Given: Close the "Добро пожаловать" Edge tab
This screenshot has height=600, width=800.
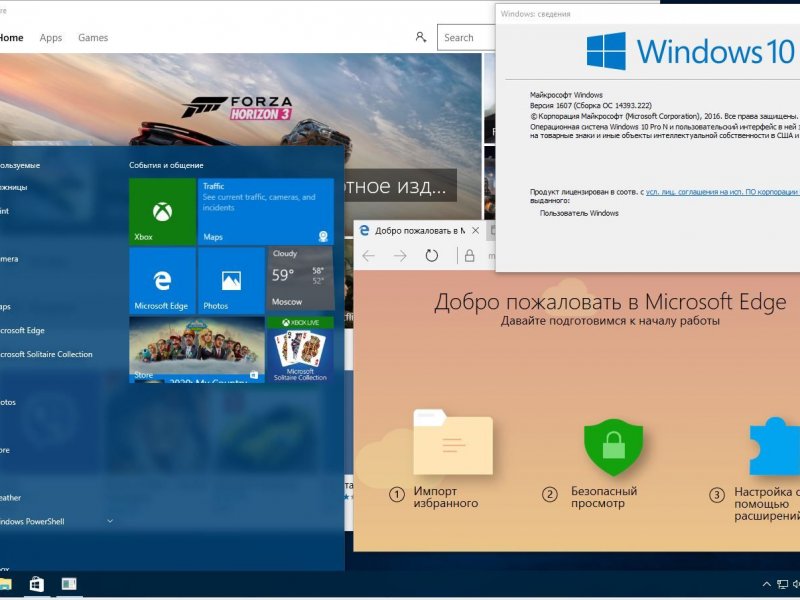Looking at the screenshot, I should pyautogui.click(x=476, y=231).
